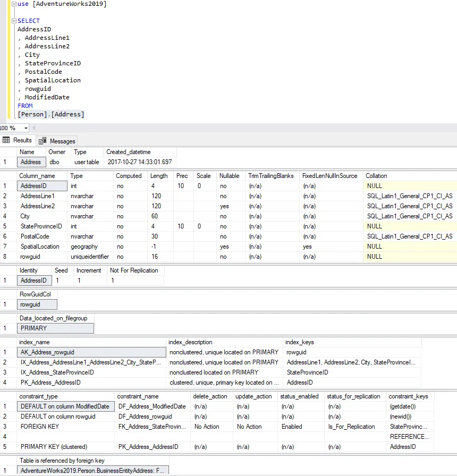The width and height of the screenshot is (457, 476).
Task: Select 'nonclustered located on PRIMARY' cell
Action: coord(224,372)
